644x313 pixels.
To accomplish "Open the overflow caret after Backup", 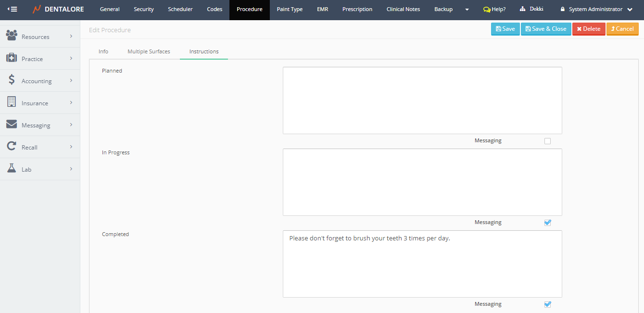I will [x=467, y=10].
